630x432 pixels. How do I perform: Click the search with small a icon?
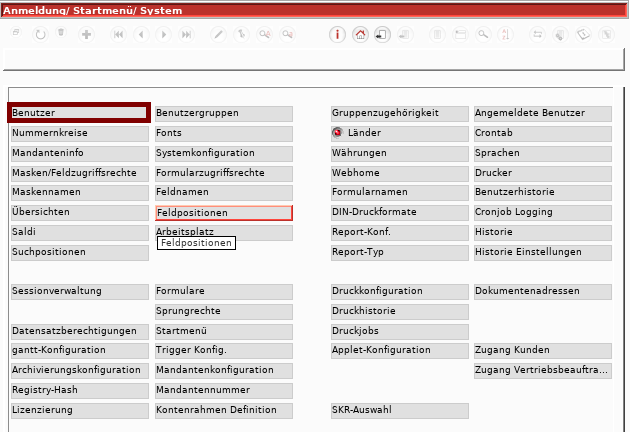pos(288,35)
